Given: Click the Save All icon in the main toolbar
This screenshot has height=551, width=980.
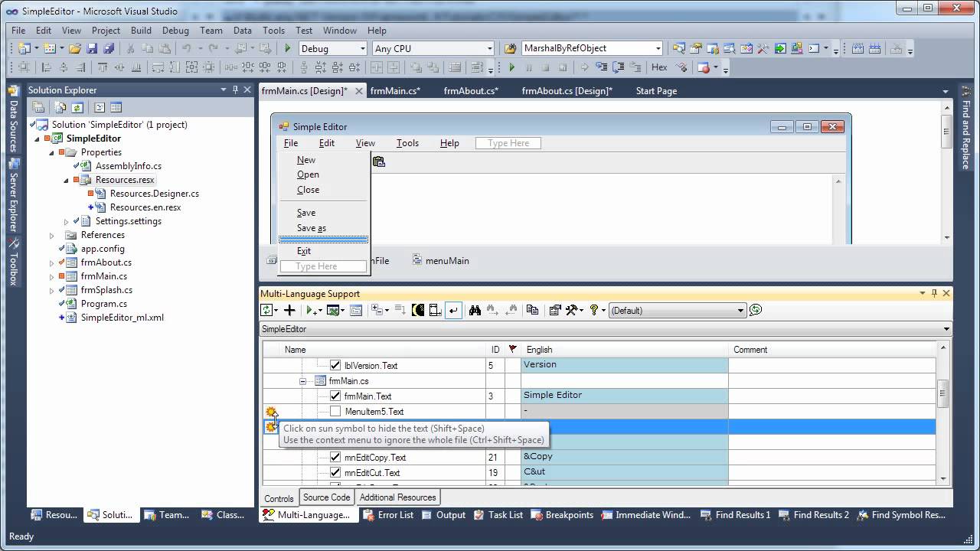Looking at the screenshot, I should tap(108, 48).
